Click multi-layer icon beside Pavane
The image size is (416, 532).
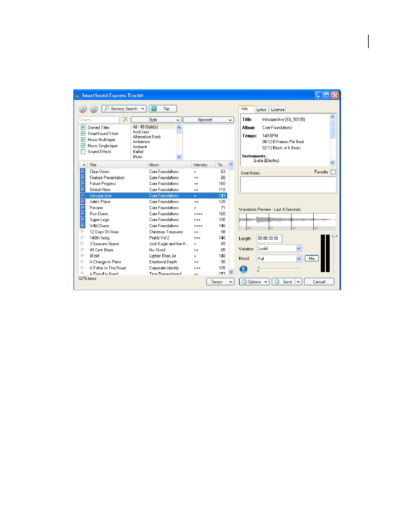point(83,208)
